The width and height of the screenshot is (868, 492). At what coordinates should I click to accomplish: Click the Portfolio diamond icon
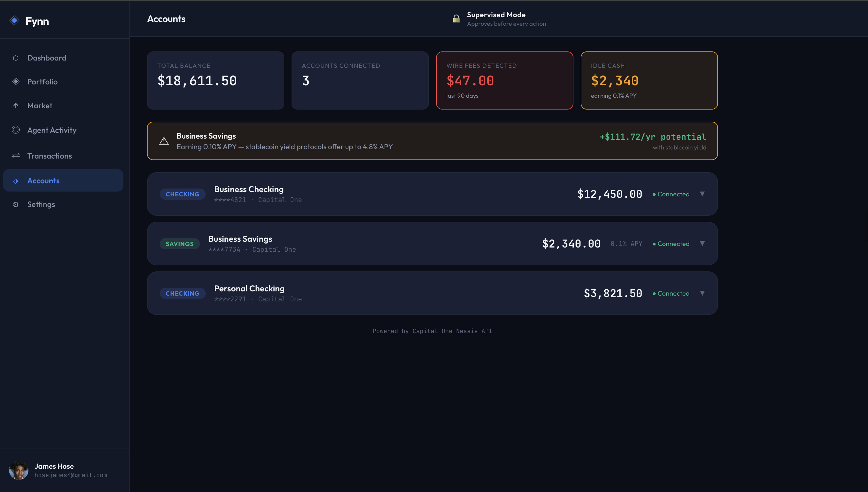click(x=15, y=82)
